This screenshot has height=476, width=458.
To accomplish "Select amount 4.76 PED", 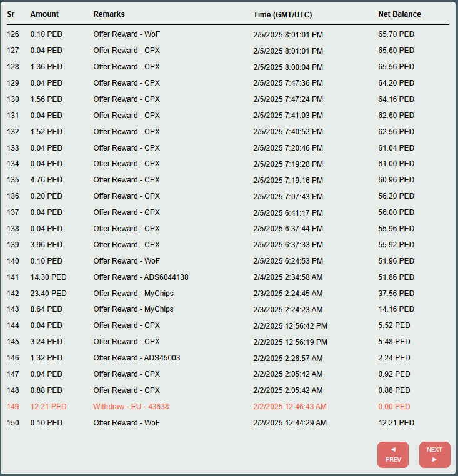I will tap(46, 180).
